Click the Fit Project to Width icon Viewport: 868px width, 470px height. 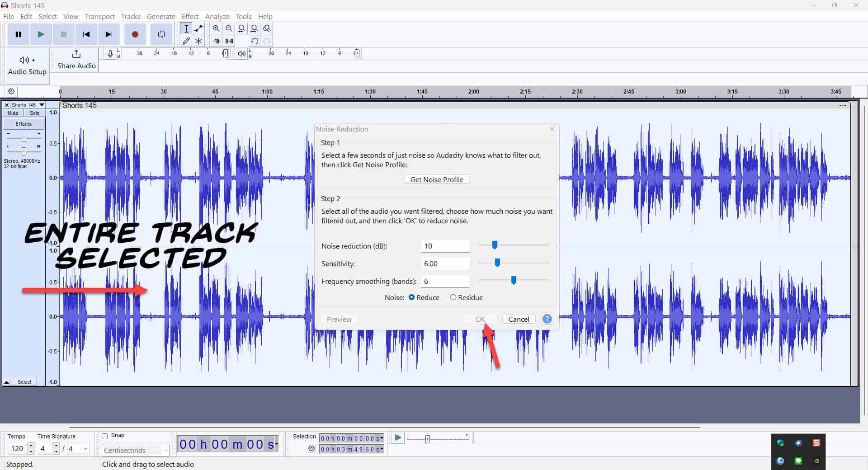point(255,28)
